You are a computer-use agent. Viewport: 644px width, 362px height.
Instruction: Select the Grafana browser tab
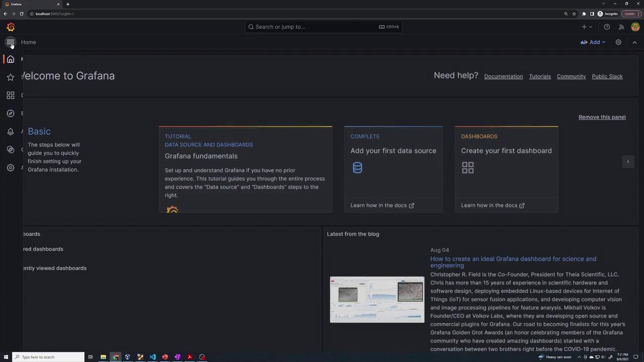32,4
